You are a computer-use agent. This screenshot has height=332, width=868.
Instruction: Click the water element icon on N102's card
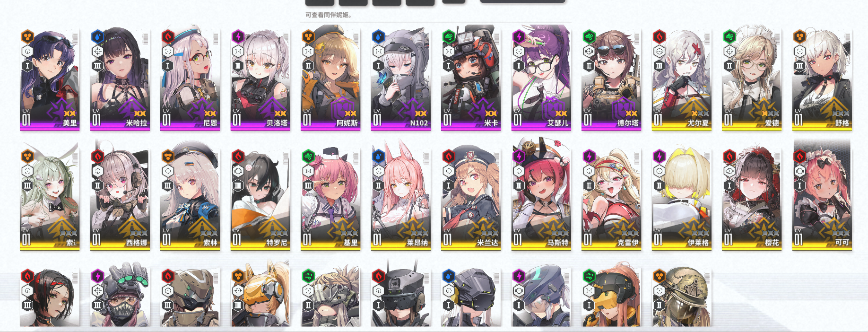click(378, 36)
